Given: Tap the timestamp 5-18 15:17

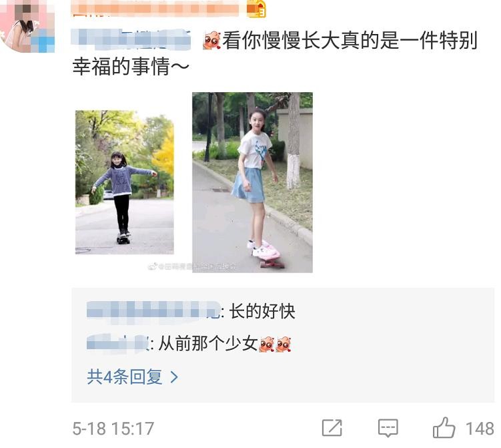Looking at the screenshot, I should [113, 429].
